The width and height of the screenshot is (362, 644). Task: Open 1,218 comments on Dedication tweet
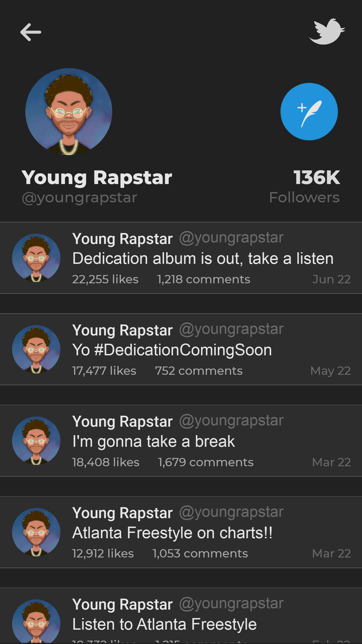(x=204, y=279)
